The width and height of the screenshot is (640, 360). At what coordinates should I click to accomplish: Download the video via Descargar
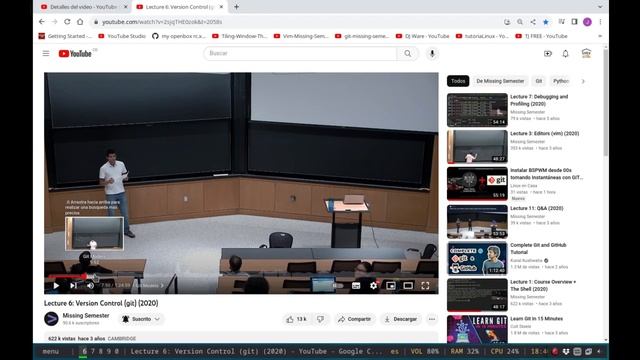coord(400,319)
